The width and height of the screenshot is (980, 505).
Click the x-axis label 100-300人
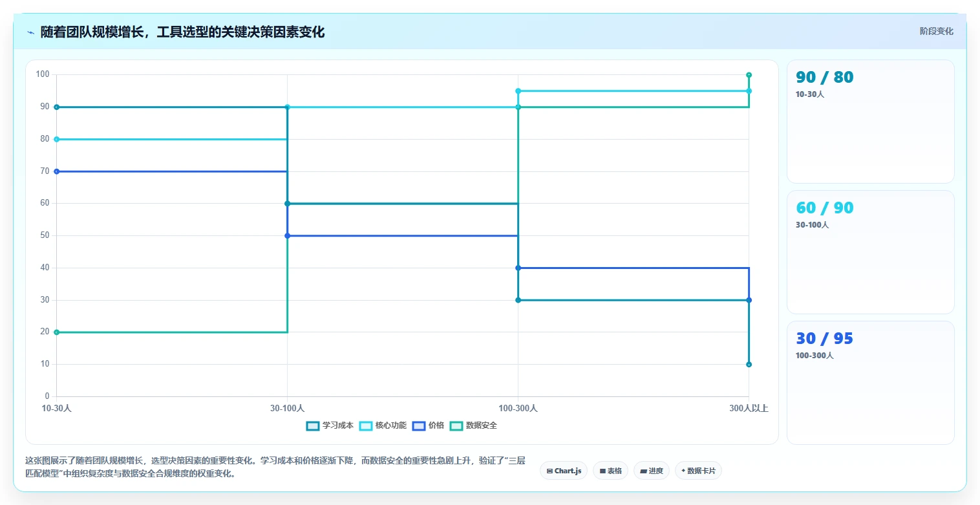pos(518,409)
